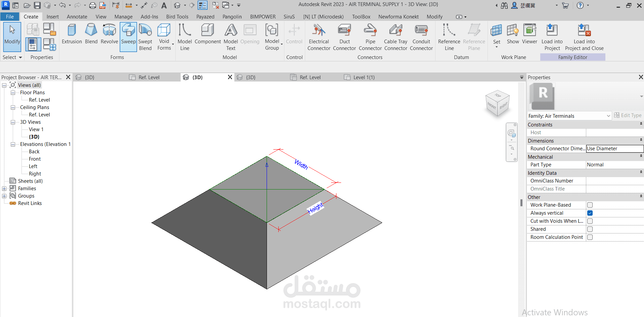Click the Component tool

(x=208, y=34)
